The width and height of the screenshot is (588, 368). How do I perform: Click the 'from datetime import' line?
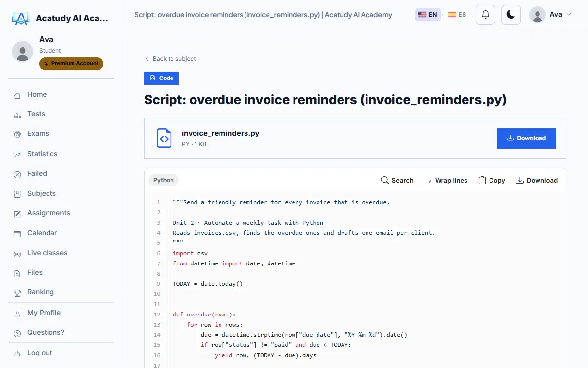pos(234,263)
